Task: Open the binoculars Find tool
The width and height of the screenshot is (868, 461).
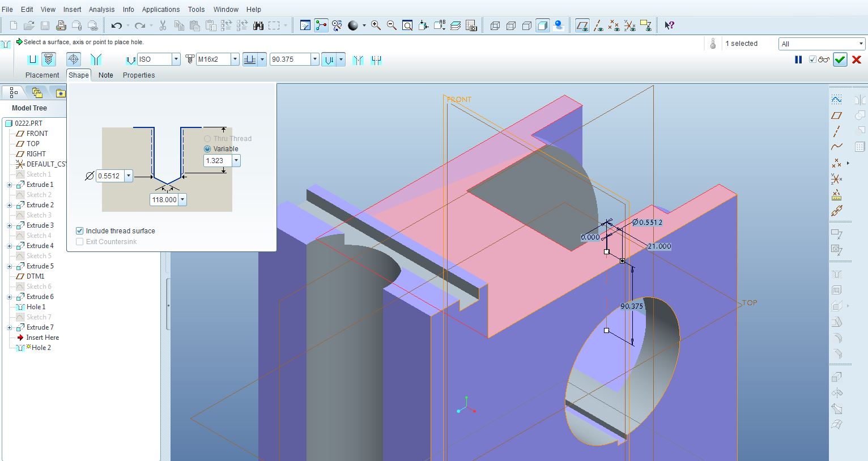Action: pos(258,25)
